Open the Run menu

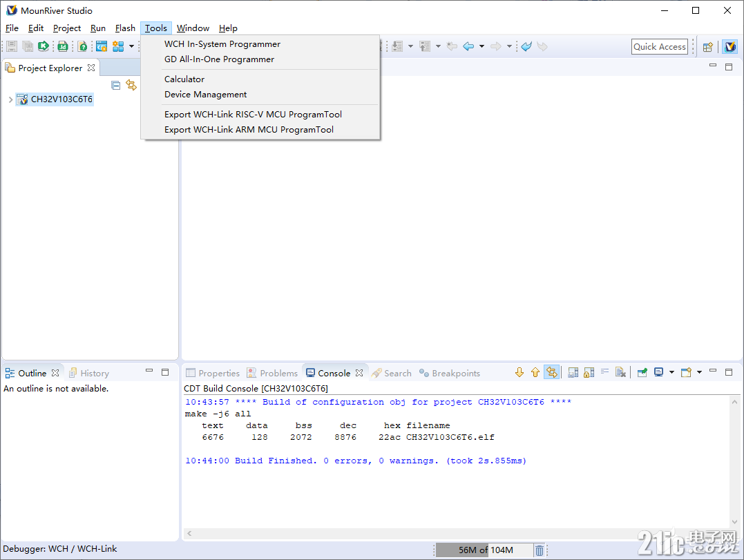97,28
